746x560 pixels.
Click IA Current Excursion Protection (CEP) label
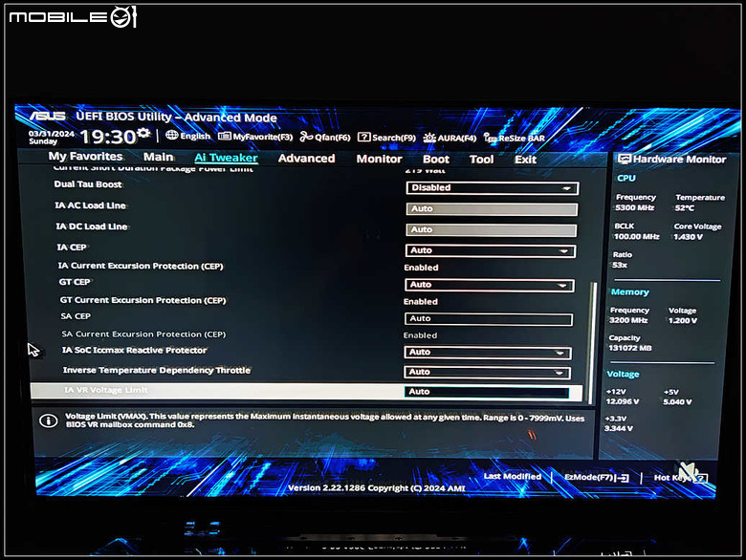tap(141, 266)
